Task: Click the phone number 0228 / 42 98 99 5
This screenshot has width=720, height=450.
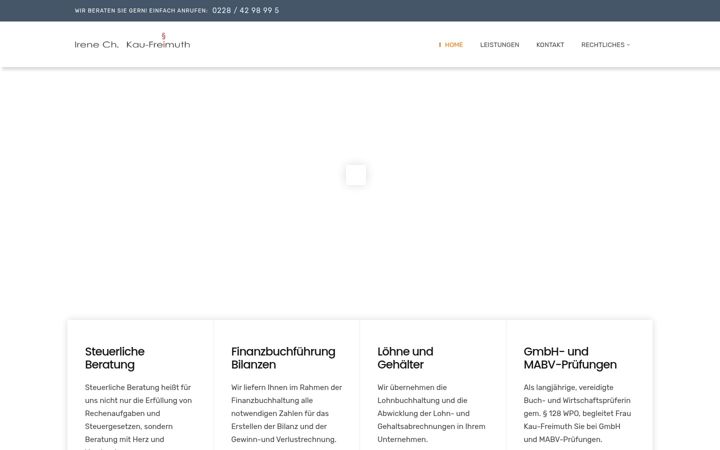Action: click(x=246, y=10)
